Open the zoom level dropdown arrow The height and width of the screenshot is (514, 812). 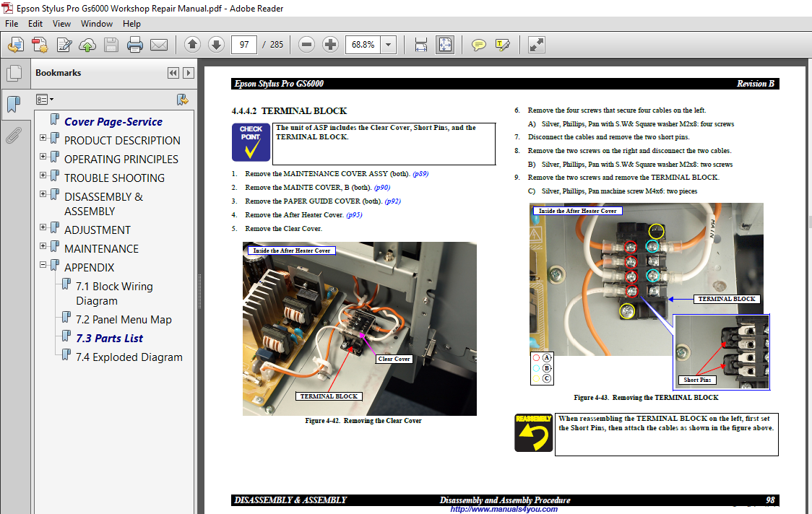(x=389, y=45)
